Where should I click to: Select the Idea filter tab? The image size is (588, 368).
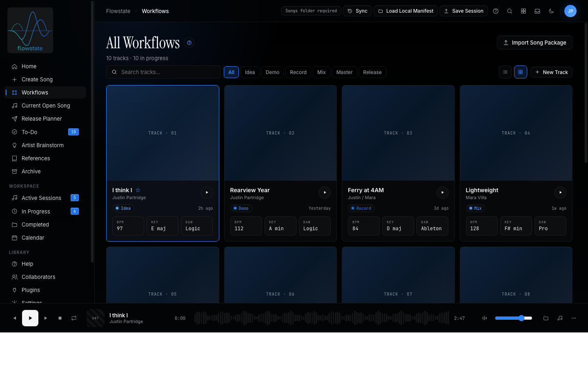(x=250, y=72)
